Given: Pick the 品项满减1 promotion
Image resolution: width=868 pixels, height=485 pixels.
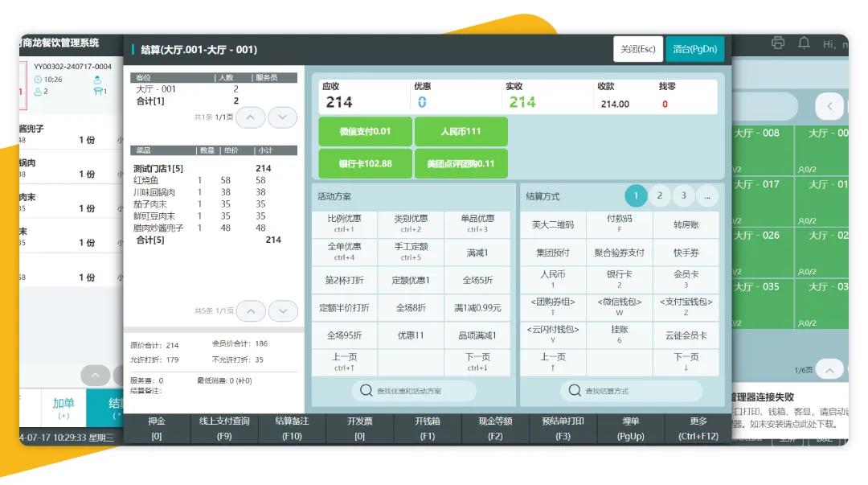Looking at the screenshot, I should pos(477,335).
